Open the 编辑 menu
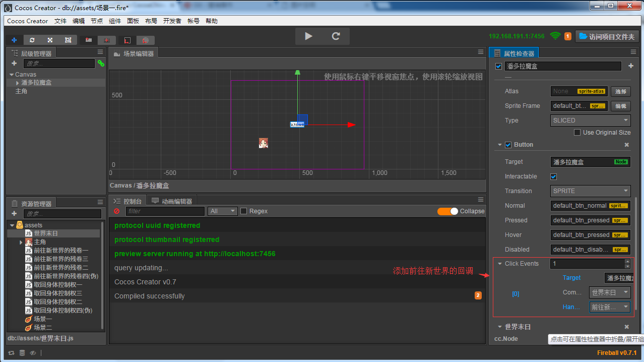 79,21
